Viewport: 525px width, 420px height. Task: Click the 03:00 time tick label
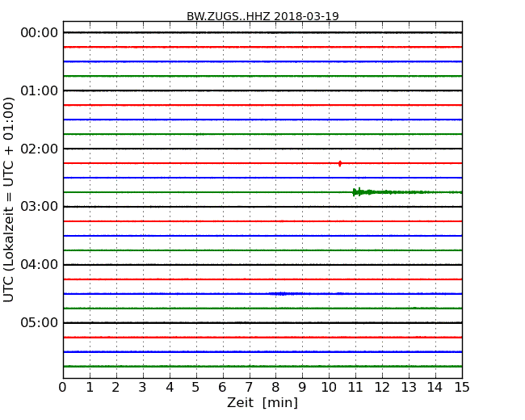tap(40, 207)
